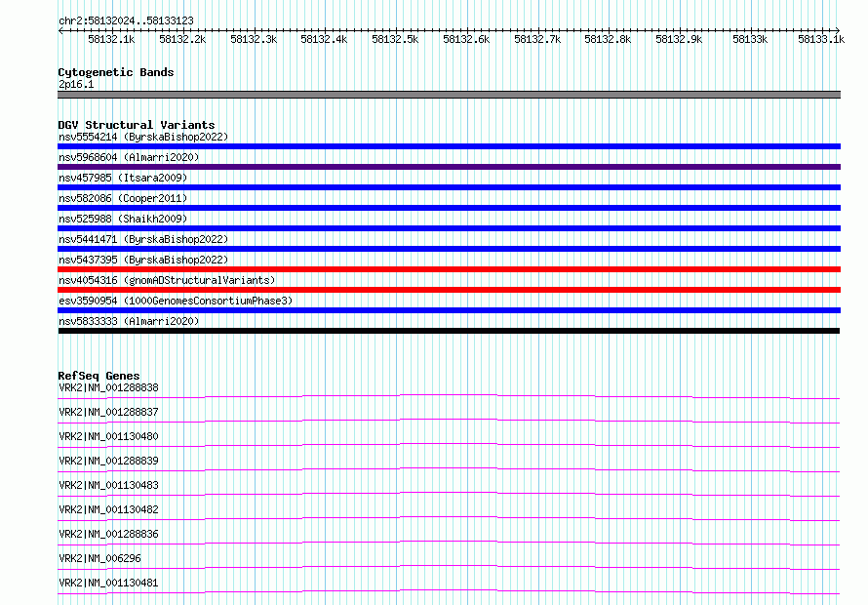The height and width of the screenshot is (605, 868).
Task: Open VRK2|NM_001288838 transcript label
Action: [x=108, y=387]
